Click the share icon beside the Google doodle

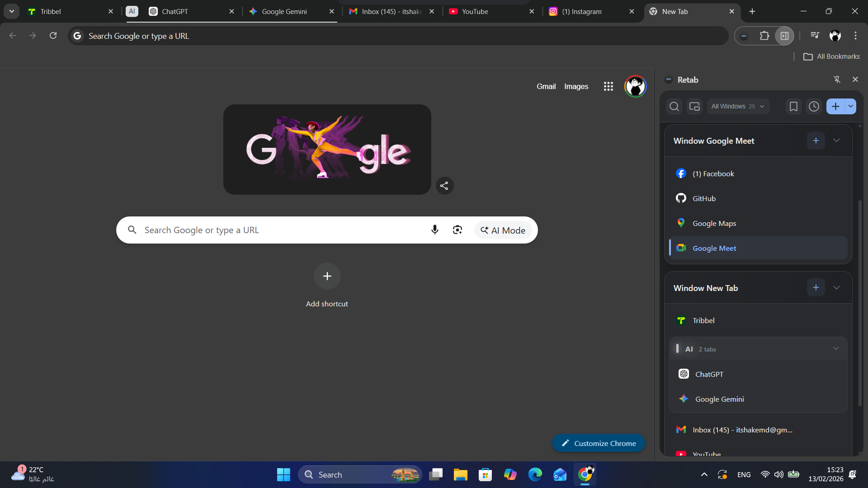(x=444, y=185)
